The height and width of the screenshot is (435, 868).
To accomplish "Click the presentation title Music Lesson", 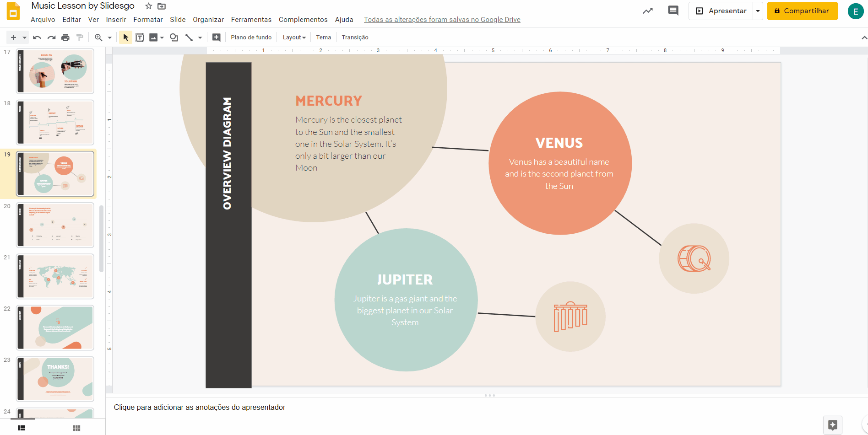I will [83, 6].
